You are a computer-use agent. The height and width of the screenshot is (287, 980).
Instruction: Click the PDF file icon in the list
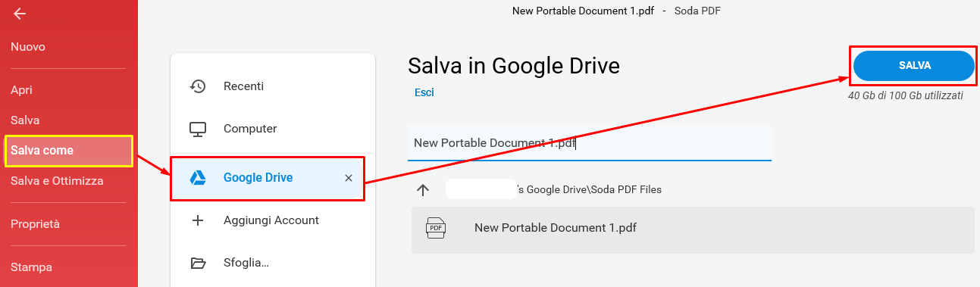tap(436, 228)
